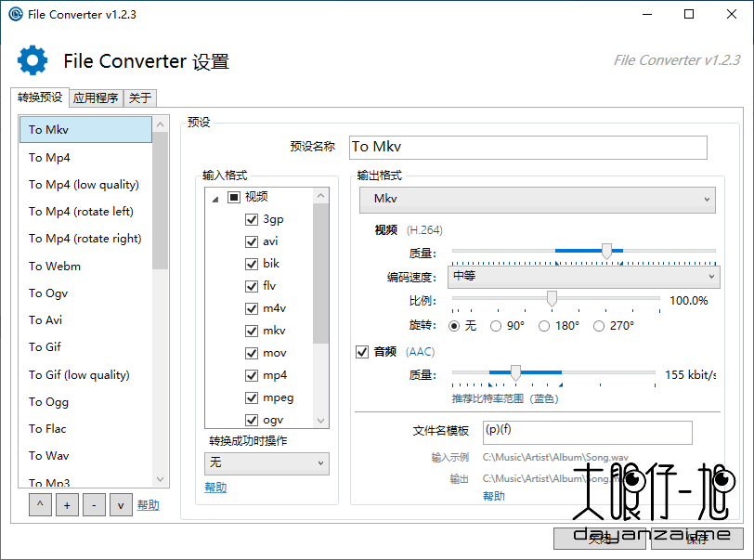Click the preset list scroll down arrow
Image resolution: width=754 pixels, height=560 pixels.
pos(160,479)
